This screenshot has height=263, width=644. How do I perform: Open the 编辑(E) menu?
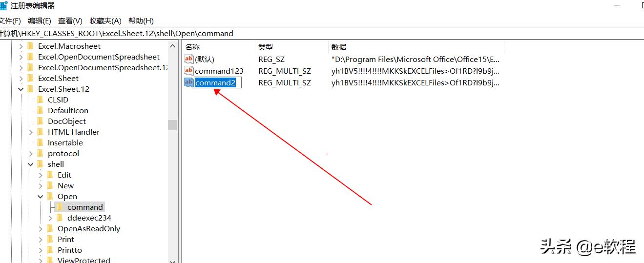[x=40, y=20]
